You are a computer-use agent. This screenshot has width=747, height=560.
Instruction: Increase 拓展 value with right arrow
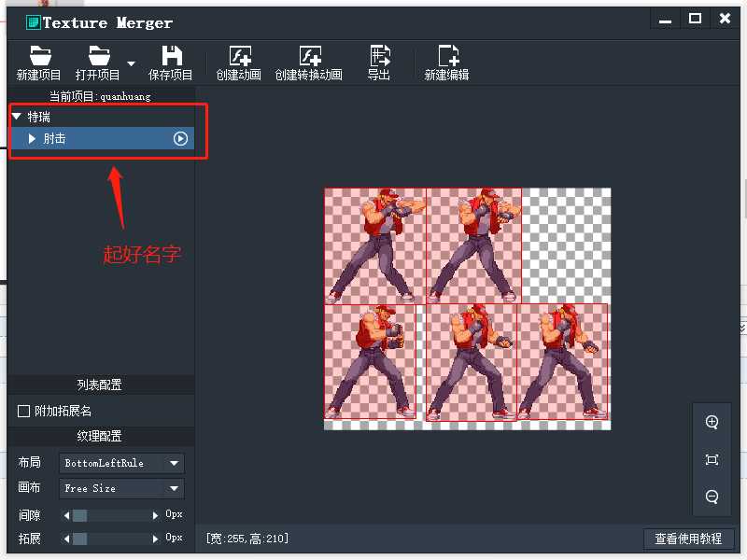(155, 539)
